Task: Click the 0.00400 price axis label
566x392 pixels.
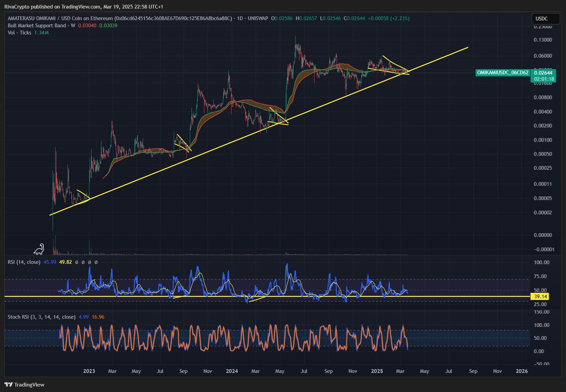Action: tap(543, 112)
